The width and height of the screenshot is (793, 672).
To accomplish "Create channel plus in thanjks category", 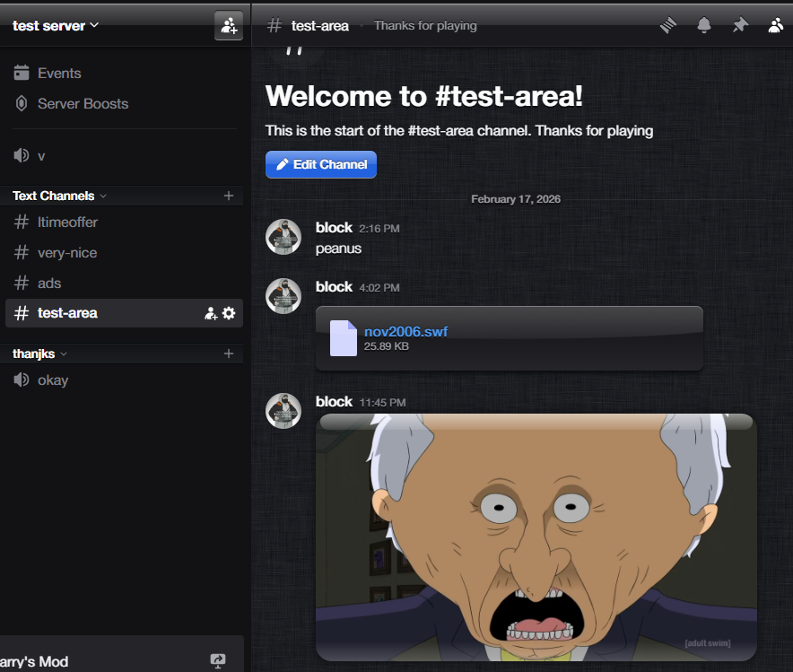I will pyautogui.click(x=229, y=353).
